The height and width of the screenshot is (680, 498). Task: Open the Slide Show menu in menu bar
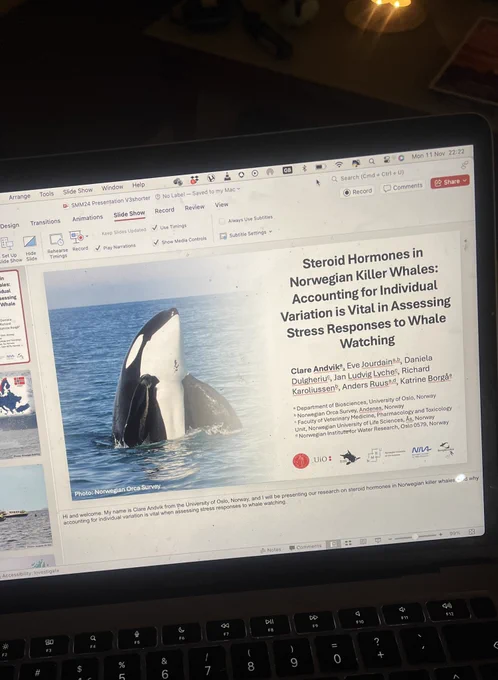coord(78,190)
